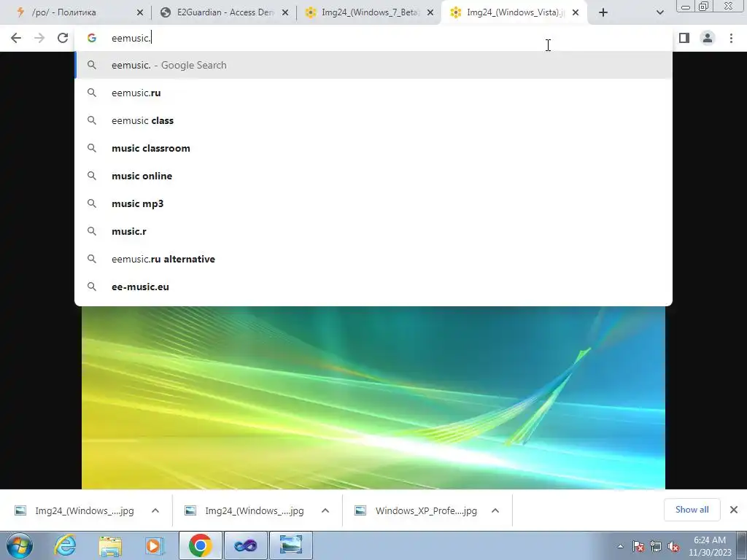This screenshot has width=747, height=560.
Task: Open the clock showing 6:24 AM
Action: (710, 546)
